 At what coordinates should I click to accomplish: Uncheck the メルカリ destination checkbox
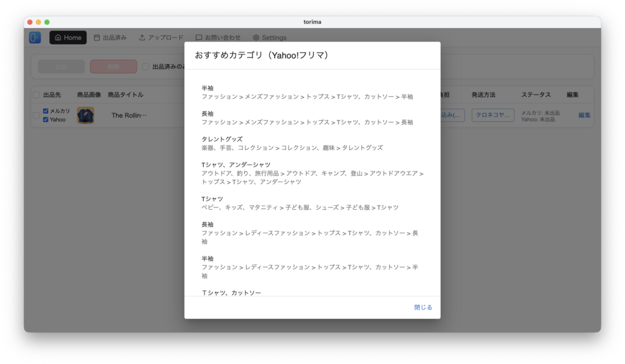point(46,111)
